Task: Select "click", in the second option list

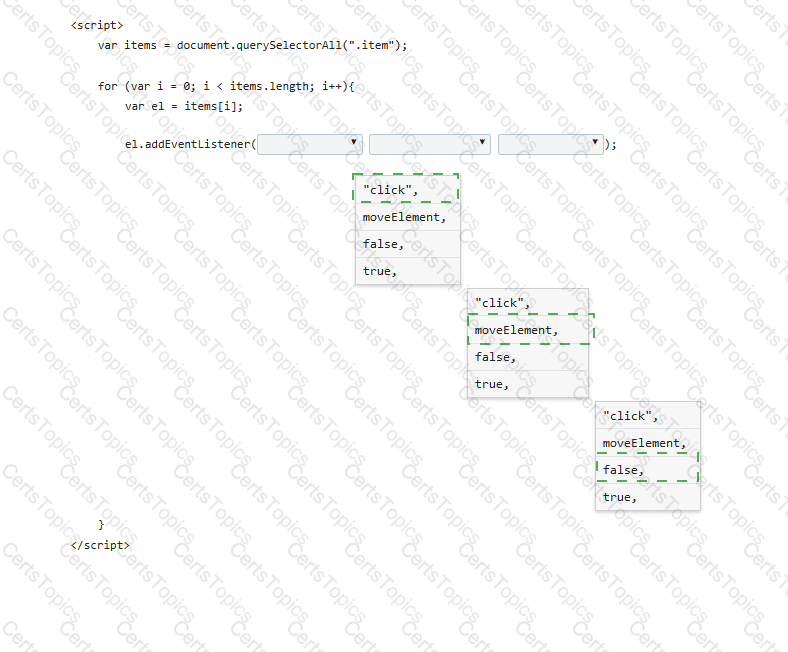Action: [x=528, y=303]
